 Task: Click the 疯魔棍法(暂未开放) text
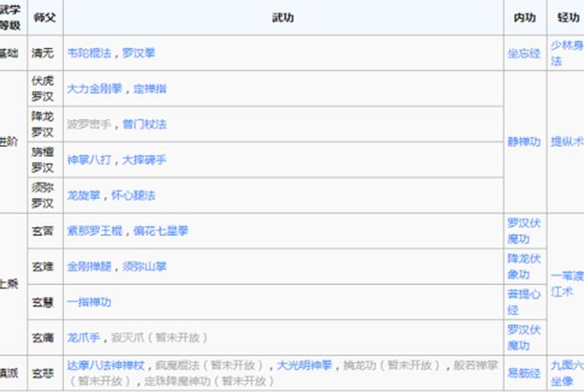coord(209,365)
